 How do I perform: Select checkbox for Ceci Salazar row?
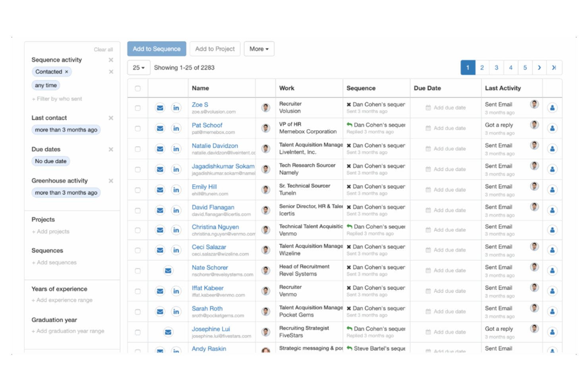[x=137, y=251]
